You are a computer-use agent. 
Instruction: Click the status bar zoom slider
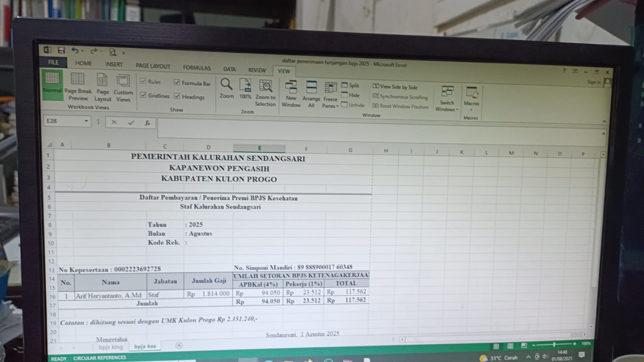pos(554,344)
